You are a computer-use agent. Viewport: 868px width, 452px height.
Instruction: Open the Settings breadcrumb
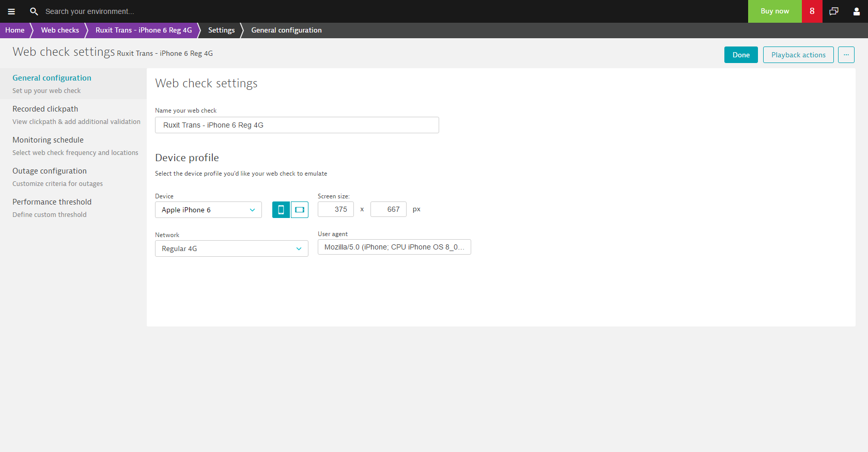(221, 30)
